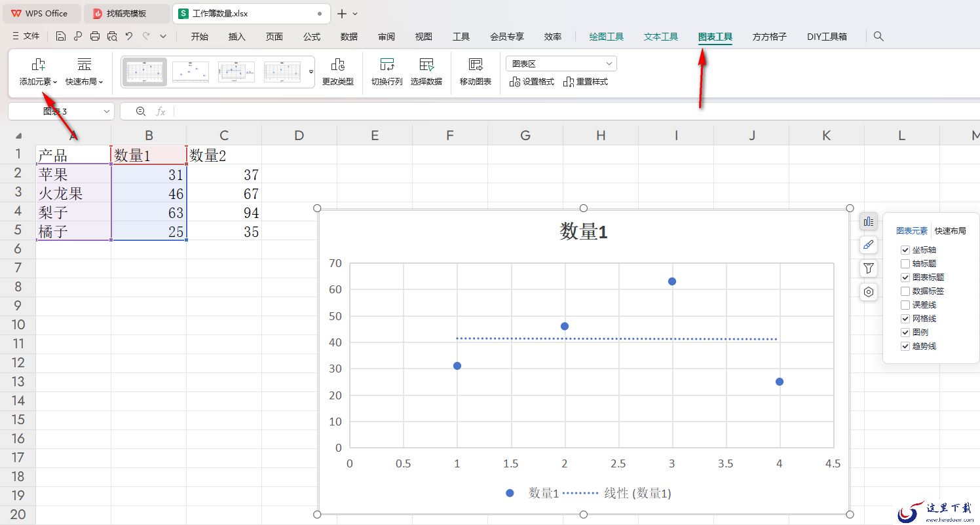Screen dimensions: 980x525
Task: Select the second chart style thumbnail
Action: pos(191,72)
